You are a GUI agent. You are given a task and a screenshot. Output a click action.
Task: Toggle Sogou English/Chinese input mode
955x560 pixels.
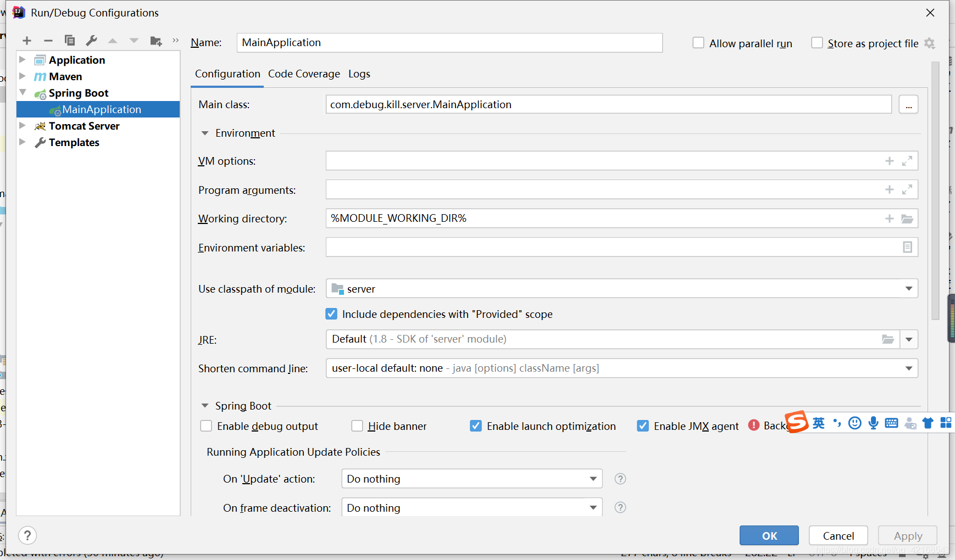[819, 423]
